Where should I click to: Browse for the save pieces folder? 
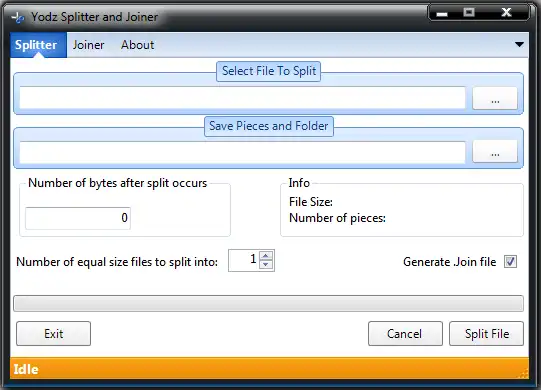point(495,151)
